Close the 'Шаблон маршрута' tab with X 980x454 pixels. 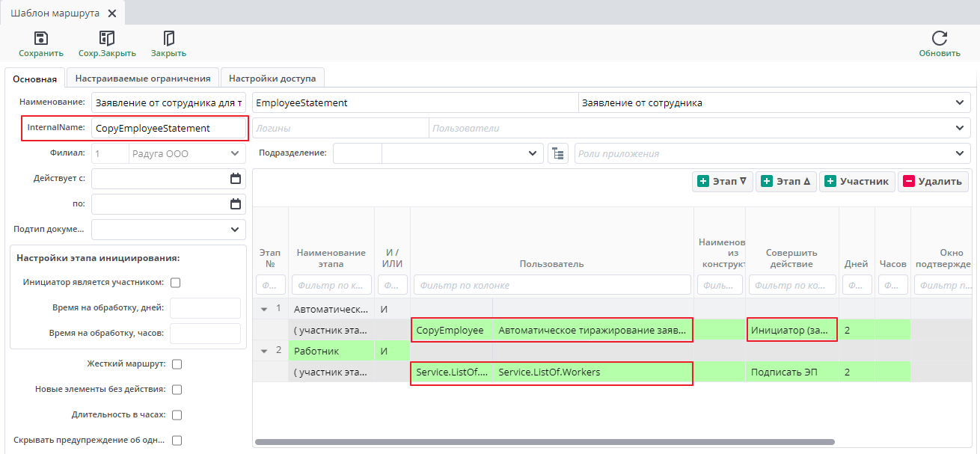(x=112, y=13)
